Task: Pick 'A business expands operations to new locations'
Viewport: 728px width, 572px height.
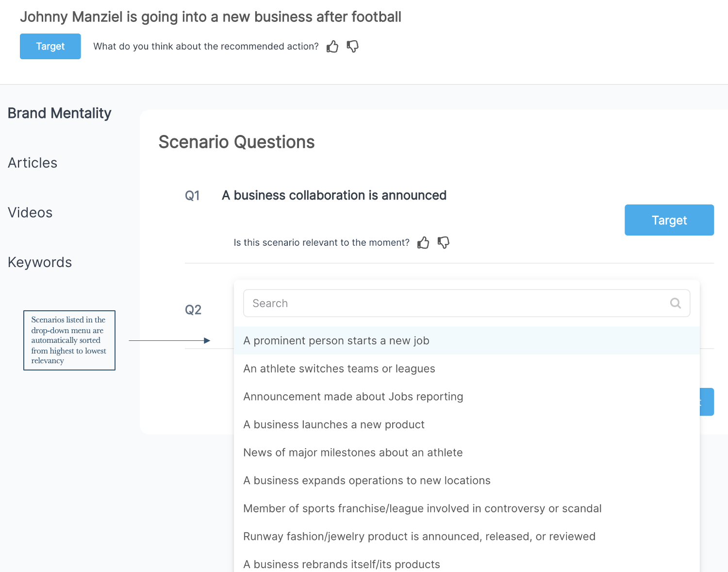Action: tap(367, 481)
